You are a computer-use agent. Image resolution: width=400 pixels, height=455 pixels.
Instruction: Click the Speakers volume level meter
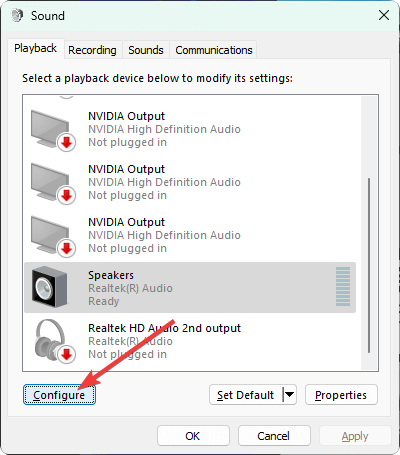pyautogui.click(x=343, y=287)
